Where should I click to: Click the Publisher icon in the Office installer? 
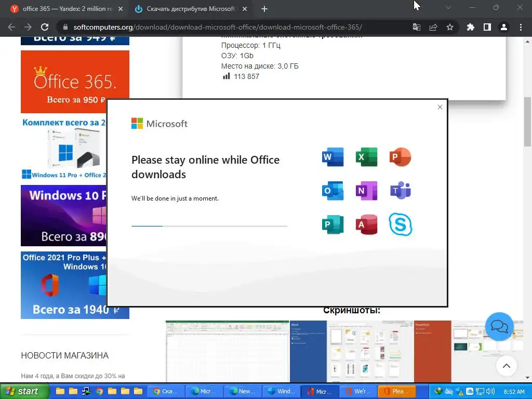coord(332,224)
